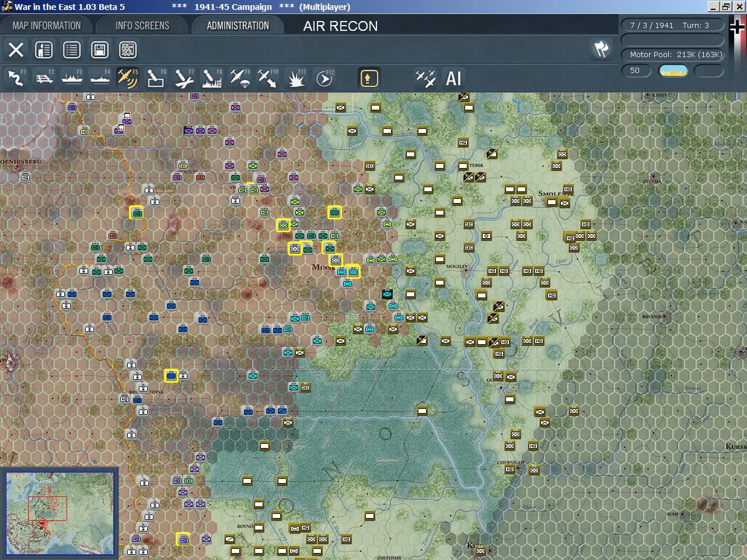The width and height of the screenshot is (747, 560).
Task: Select the F3 naval transport icon
Action: point(72,78)
